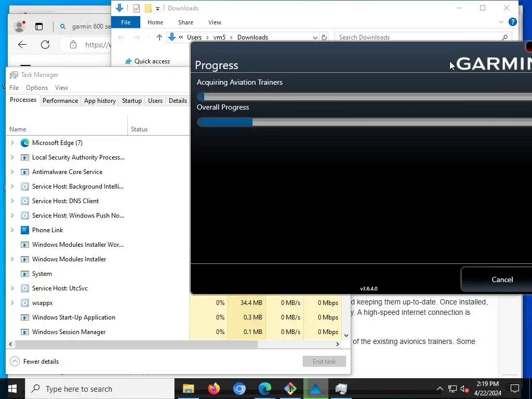Image resolution: width=532 pixels, height=399 pixels.
Task: Expand Service Host: UtcSvc row
Action: click(12, 288)
